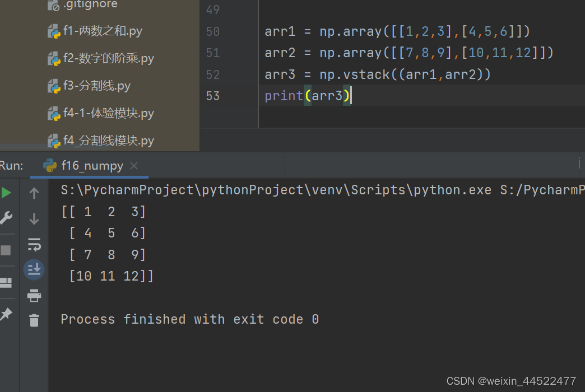This screenshot has width=585, height=392.
Task: Click line number 52 in gutter
Action: [x=213, y=74]
